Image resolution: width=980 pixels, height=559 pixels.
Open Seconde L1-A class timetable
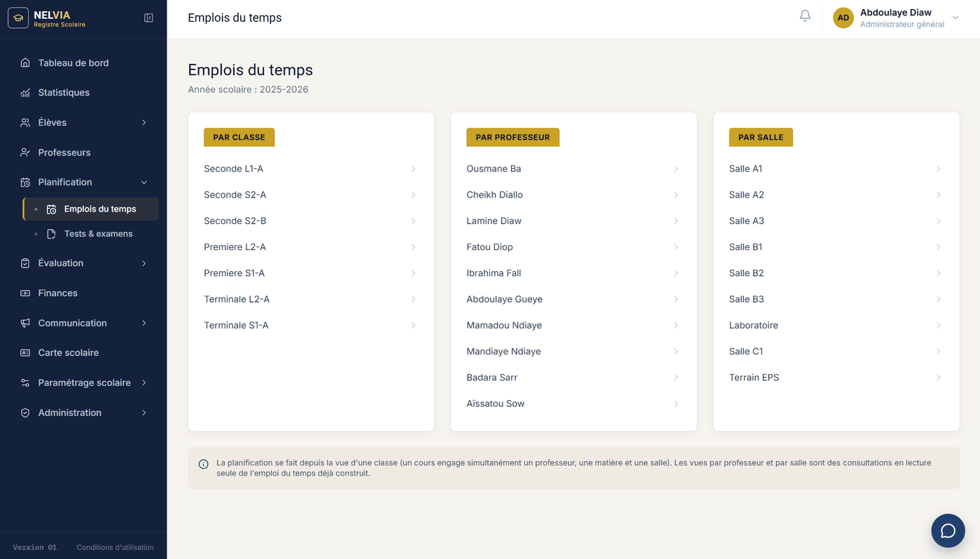[311, 169]
